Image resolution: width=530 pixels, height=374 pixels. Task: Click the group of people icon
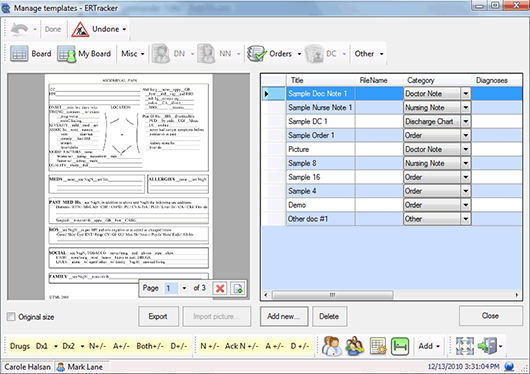(x=355, y=346)
